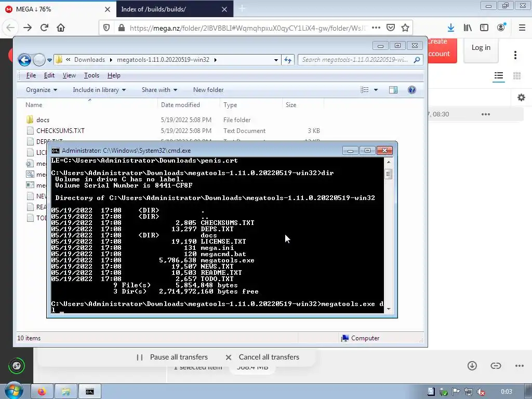The height and width of the screenshot is (399, 532).
Task: Expand arrow after megatools folder breadcrumb
Action: (216, 60)
